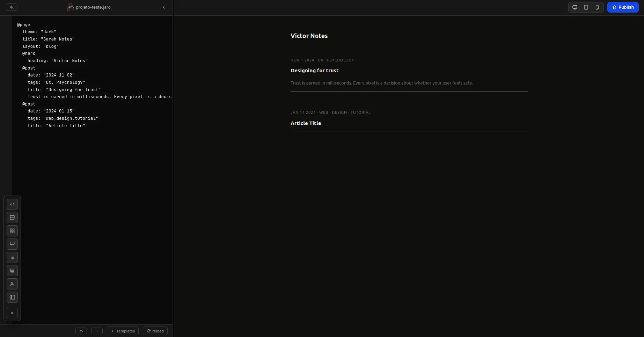Screen dimensions: 644x337
Task: Click the tags: "UX, Psychology" code line
Action: 56,82
